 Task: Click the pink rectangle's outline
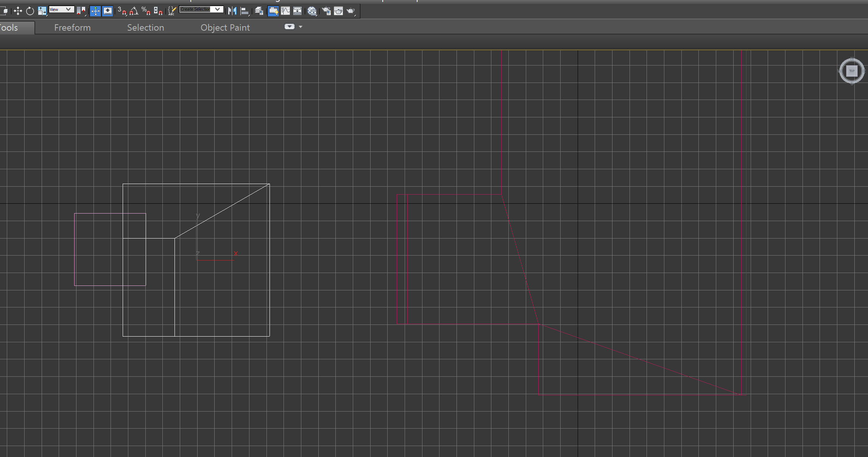click(x=75, y=250)
